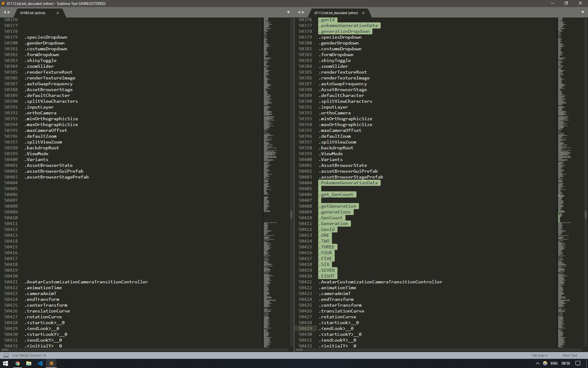
Task: Click .splitViewCharacters in right pane
Action: [345, 101]
